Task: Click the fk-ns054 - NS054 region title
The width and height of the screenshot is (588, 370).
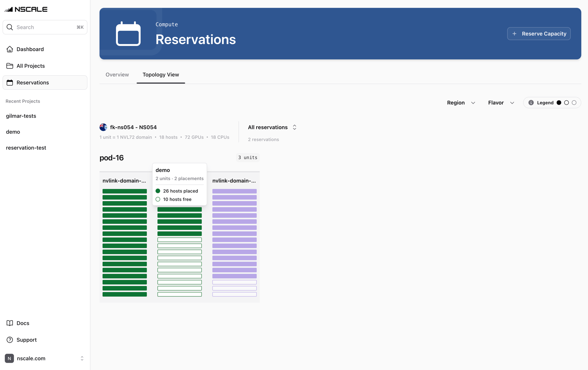Action: [x=133, y=127]
